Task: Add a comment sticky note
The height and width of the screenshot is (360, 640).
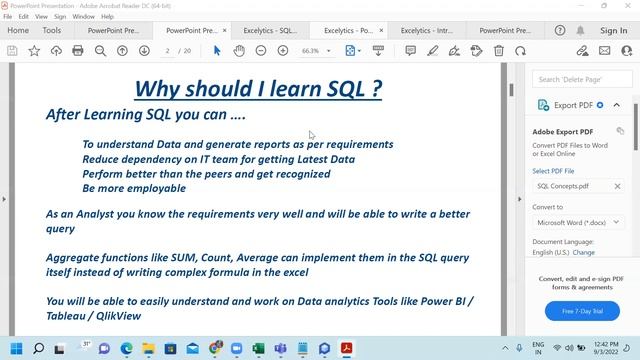Action: click(x=411, y=51)
